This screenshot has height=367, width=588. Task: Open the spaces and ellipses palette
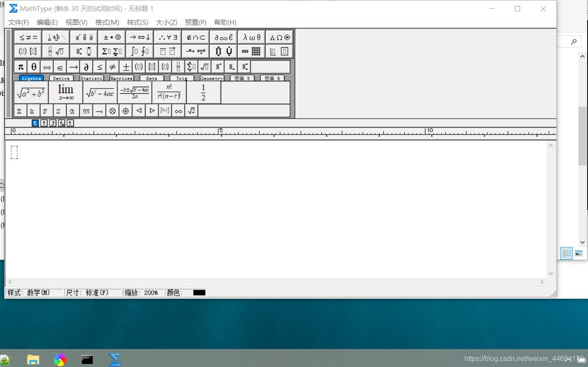pyautogui.click(x=56, y=37)
